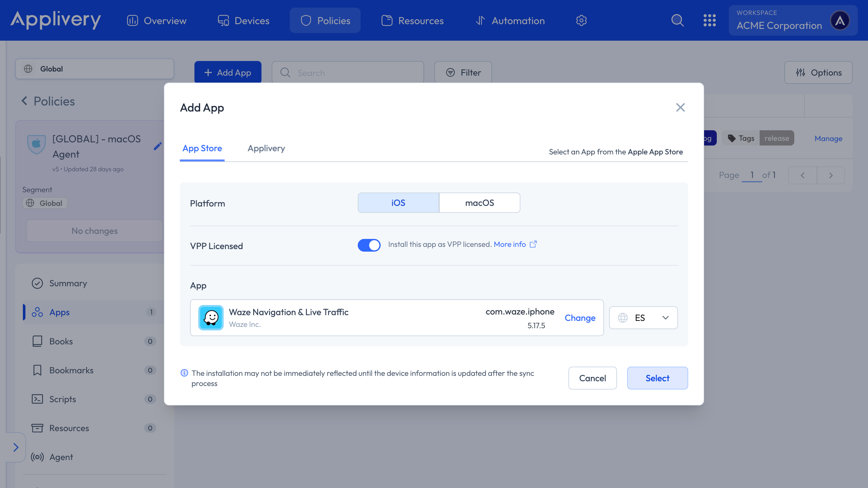868x488 pixels.
Task: Expand the collapsed sidebar chevron
Action: [x=16, y=447]
